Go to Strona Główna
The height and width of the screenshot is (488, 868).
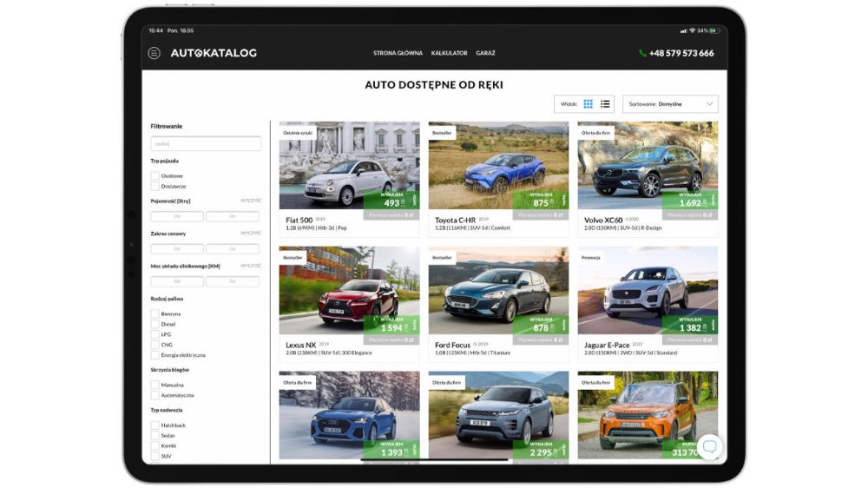pos(398,53)
